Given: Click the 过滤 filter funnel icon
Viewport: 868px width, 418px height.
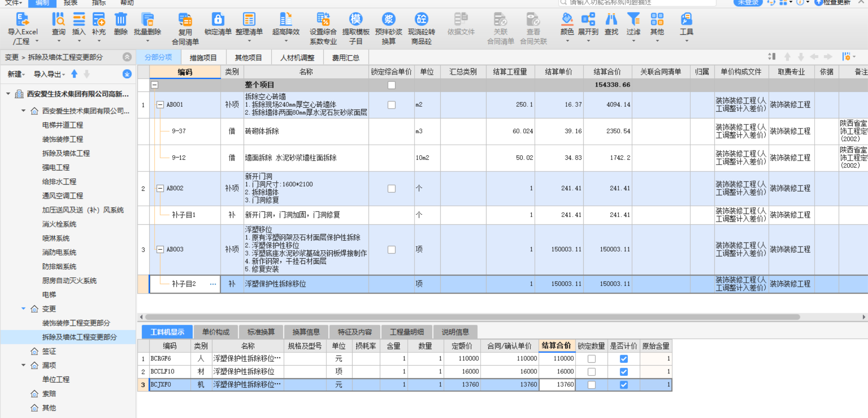Looking at the screenshot, I should tap(633, 19).
